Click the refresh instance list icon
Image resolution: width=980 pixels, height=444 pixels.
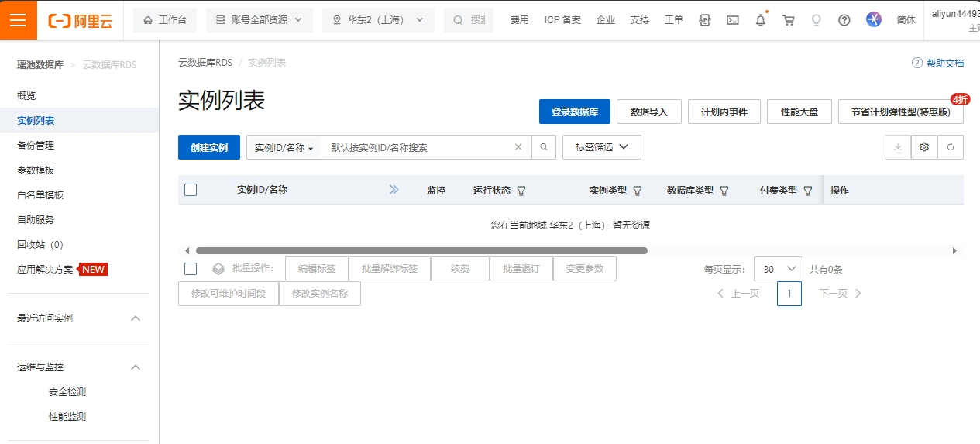[951, 147]
